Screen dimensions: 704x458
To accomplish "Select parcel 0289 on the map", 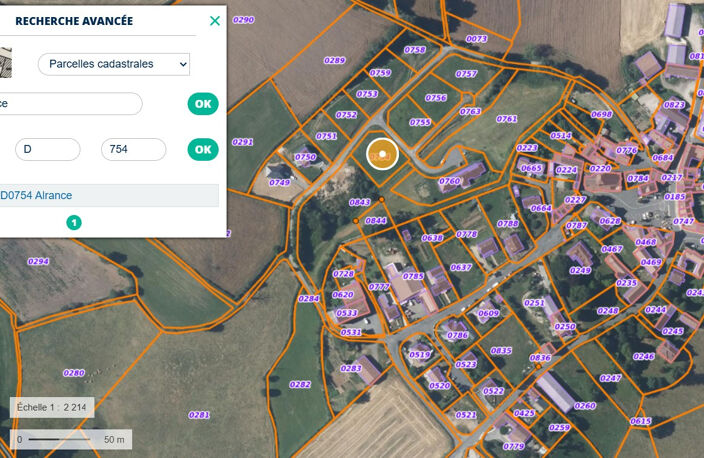I will click(x=334, y=60).
